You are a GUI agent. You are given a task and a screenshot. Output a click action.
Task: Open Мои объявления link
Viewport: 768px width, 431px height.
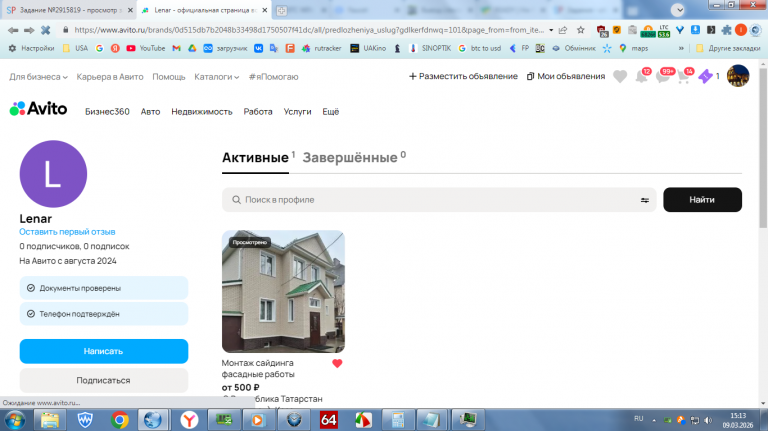point(566,76)
